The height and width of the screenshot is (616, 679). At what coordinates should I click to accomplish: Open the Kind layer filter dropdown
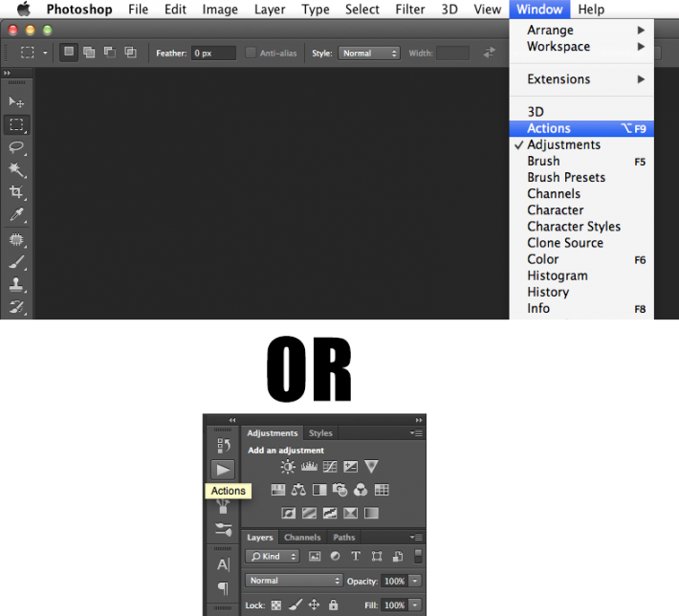(273, 557)
